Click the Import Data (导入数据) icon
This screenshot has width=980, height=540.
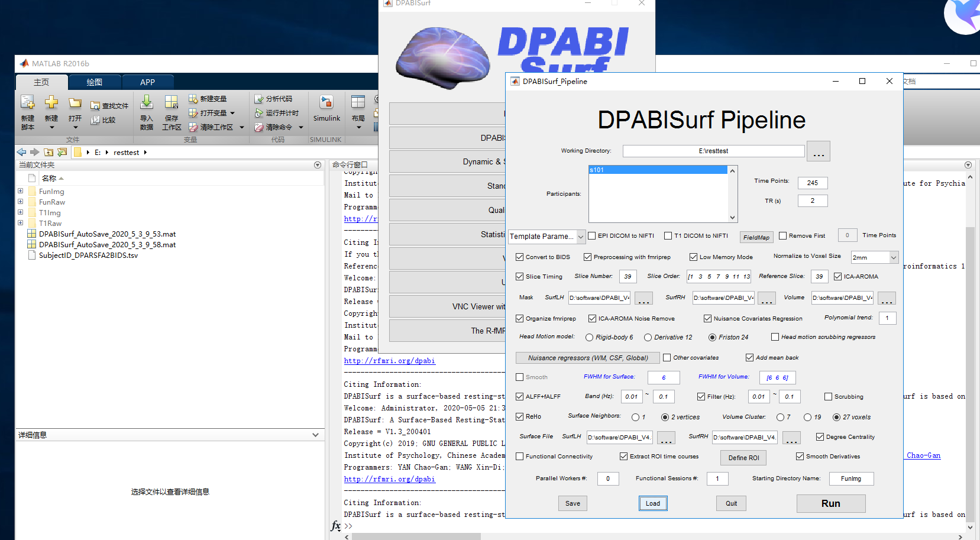pos(147,102)
